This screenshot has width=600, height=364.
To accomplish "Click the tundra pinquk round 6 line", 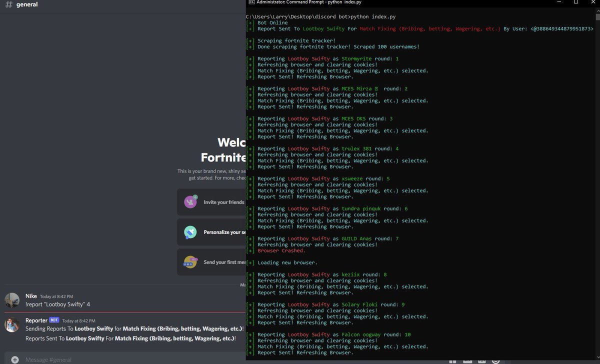I will (x=327, y=209).
